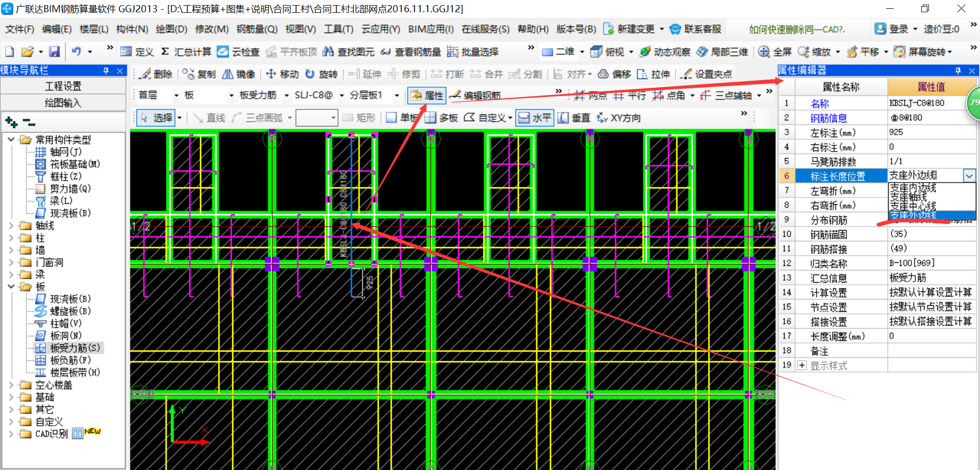This screenshot has height=470, width=980.
Task: Use 镜像 mirror tool
Action: pyautogui.click(x=238, y=74)
